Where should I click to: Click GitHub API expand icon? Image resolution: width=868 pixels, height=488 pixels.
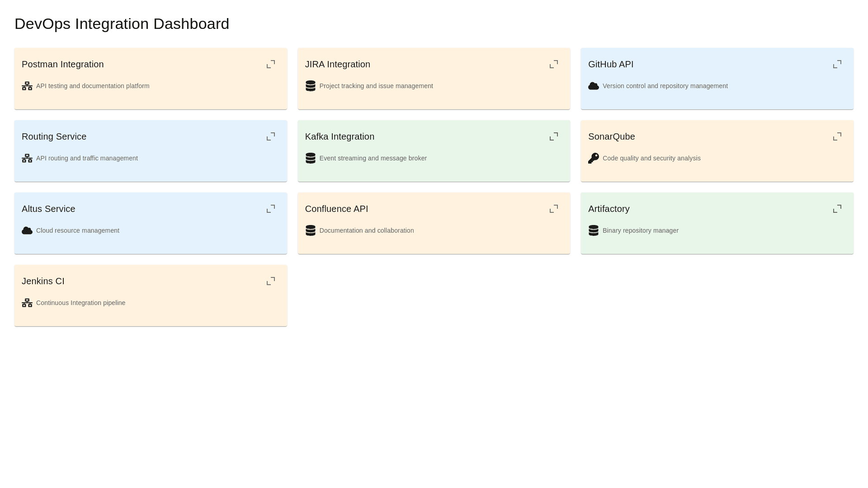(x=837, y=64)
